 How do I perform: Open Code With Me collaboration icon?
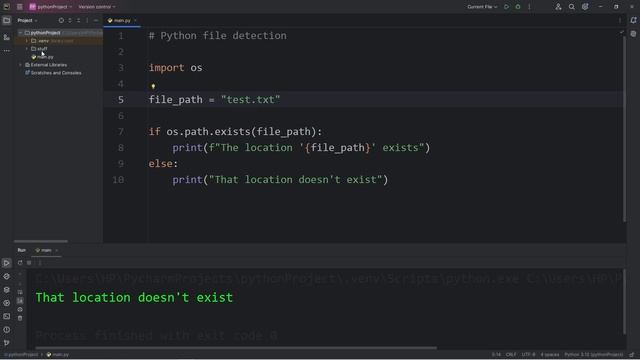(558, 7)
